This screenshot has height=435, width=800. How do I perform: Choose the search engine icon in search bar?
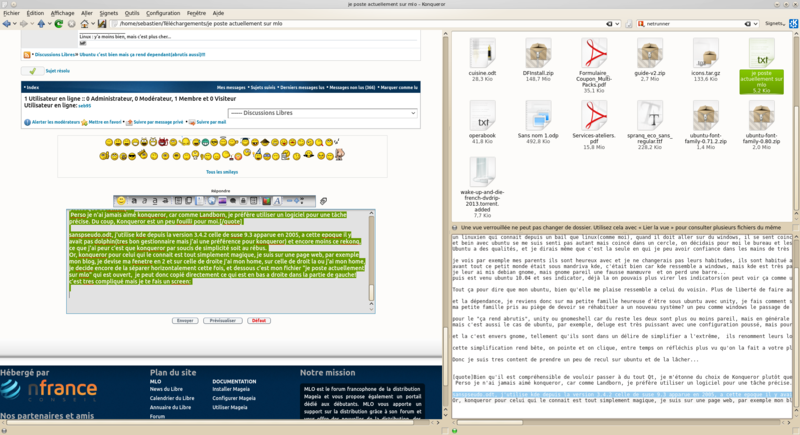[x=641, y=23]
